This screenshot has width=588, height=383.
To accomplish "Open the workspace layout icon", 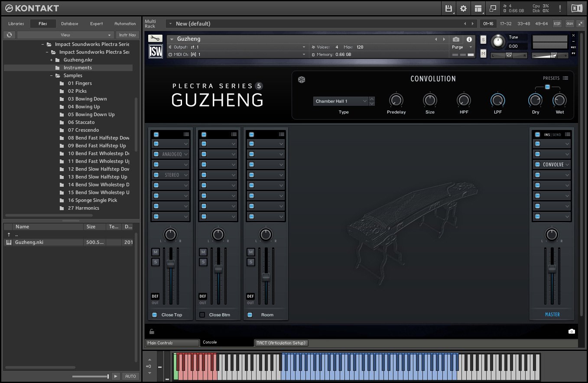I will pyautogui.click(x=478, y=8).
